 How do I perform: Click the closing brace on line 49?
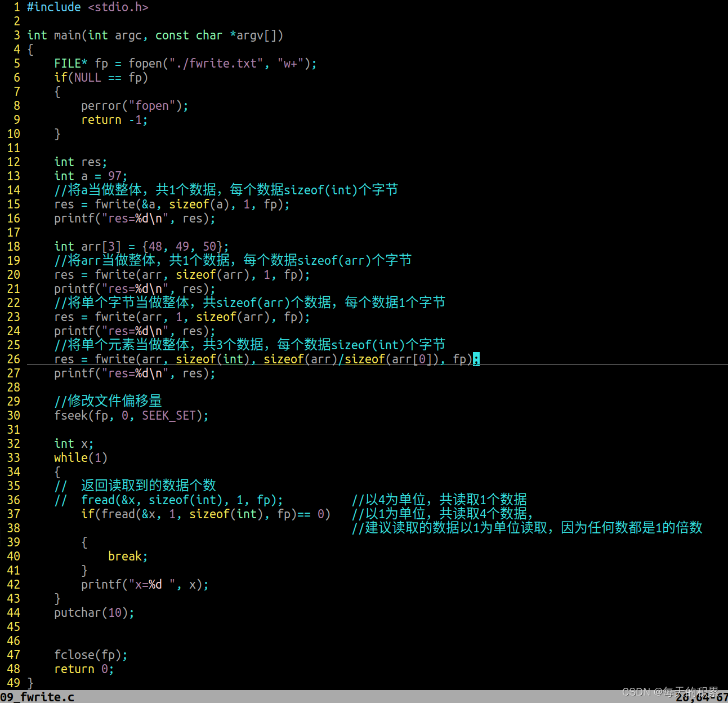coord(30,683)
